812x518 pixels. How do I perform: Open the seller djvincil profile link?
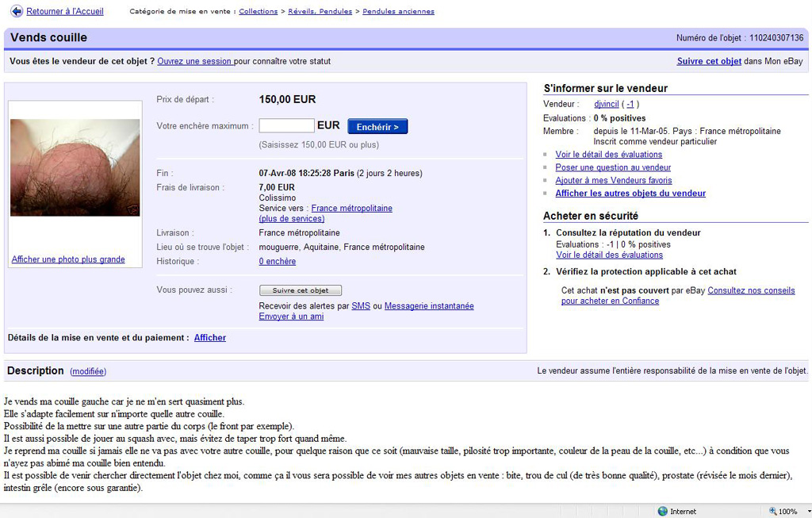point(607,104)
